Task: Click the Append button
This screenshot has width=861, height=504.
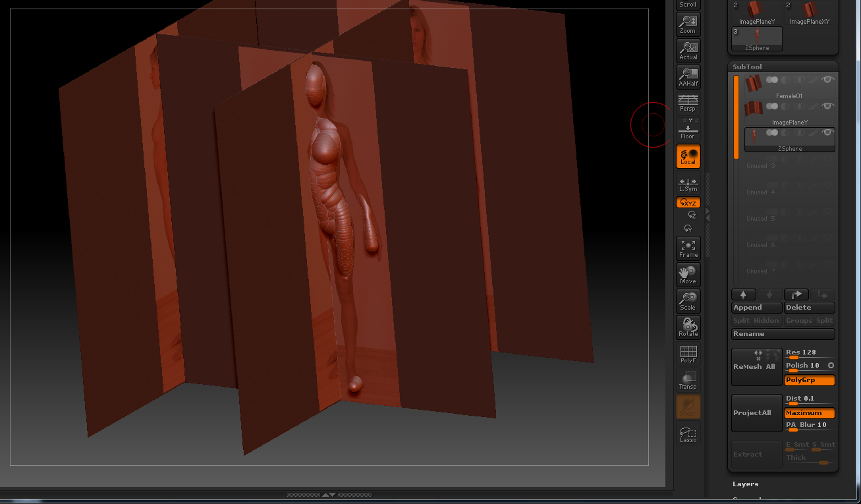Action: 756,308
